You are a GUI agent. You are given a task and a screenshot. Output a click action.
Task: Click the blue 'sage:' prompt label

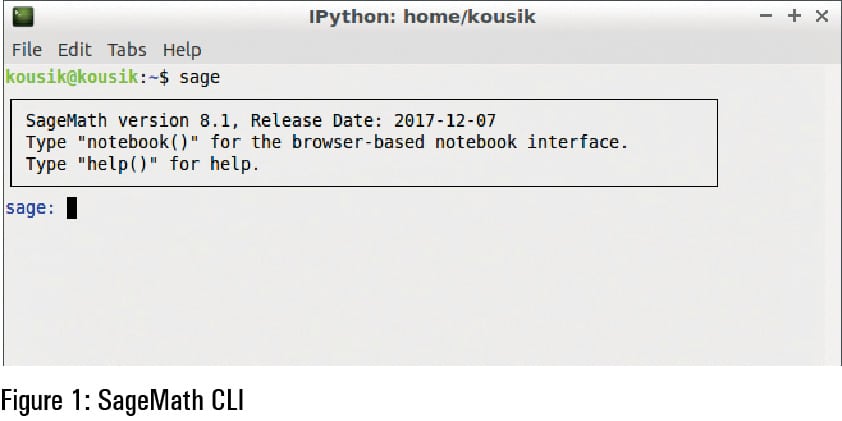click(31, 208)
